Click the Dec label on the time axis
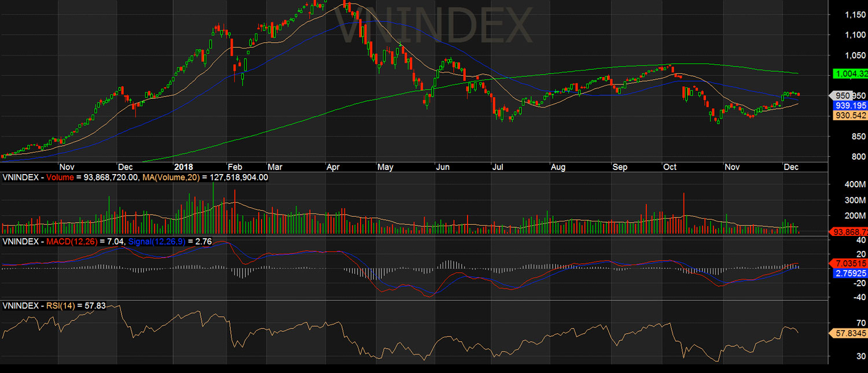Image resolution: width=868 pixels, height=373 pixels. tap(792, 167)
